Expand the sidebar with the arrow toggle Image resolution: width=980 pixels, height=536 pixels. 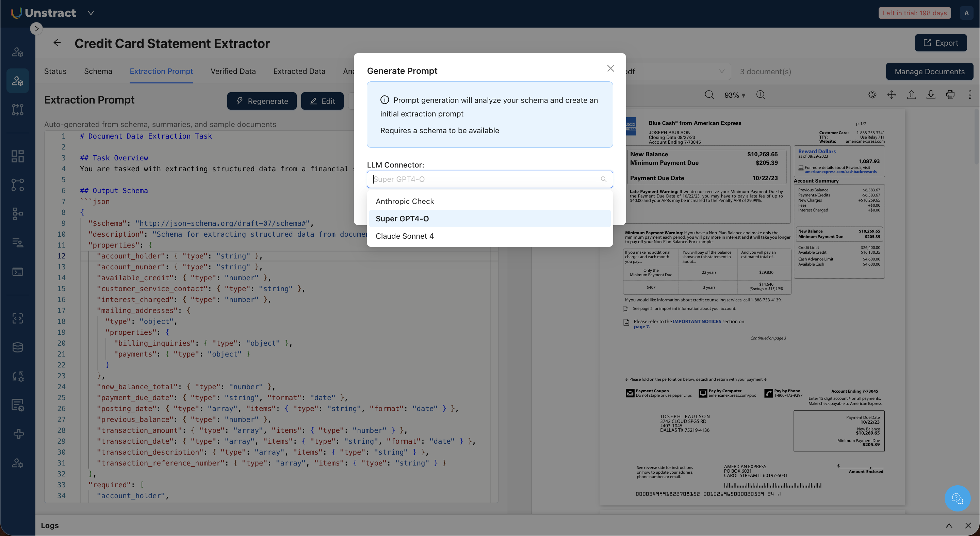tap(36, 29)
